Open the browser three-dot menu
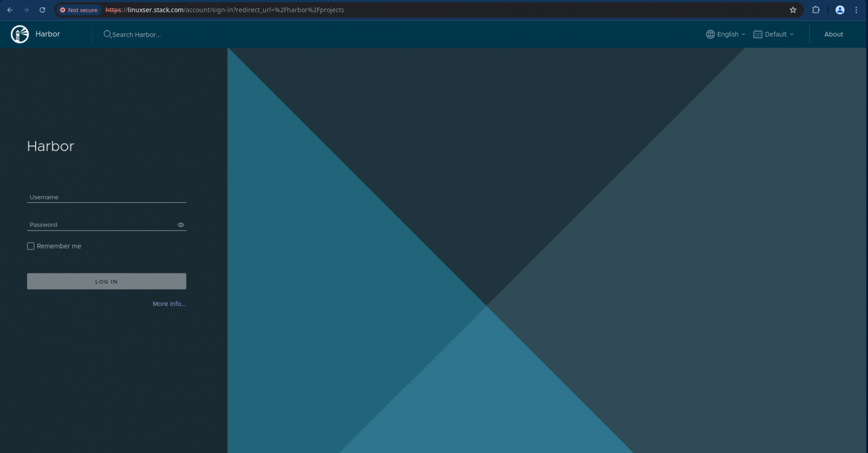 point(856,10)
